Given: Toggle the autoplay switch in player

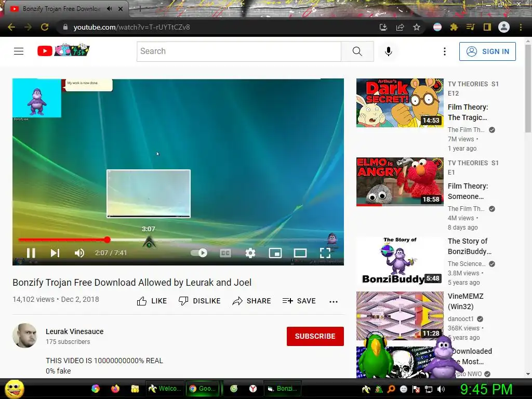Looking at the screenshot, I should [199, 253].
